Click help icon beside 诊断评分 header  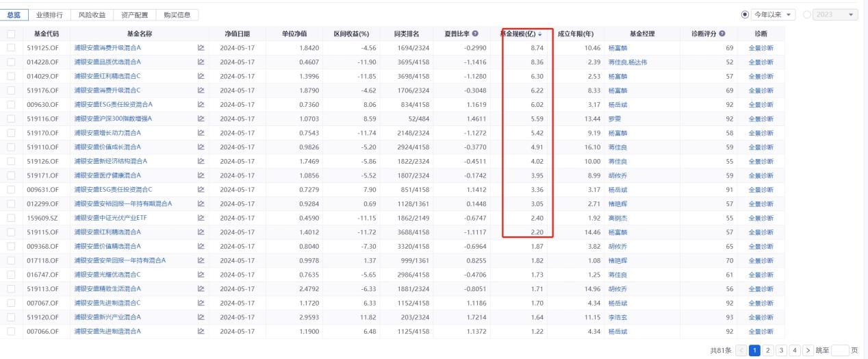pos(722,34)
